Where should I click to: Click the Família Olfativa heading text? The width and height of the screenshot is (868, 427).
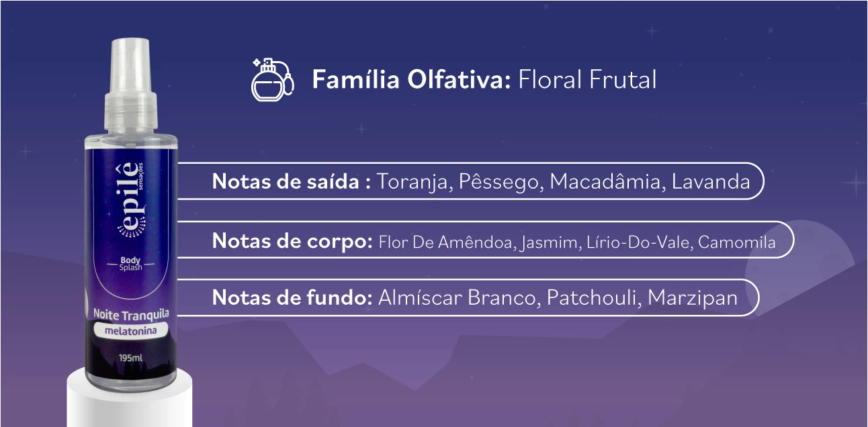[x=412, y=80]
